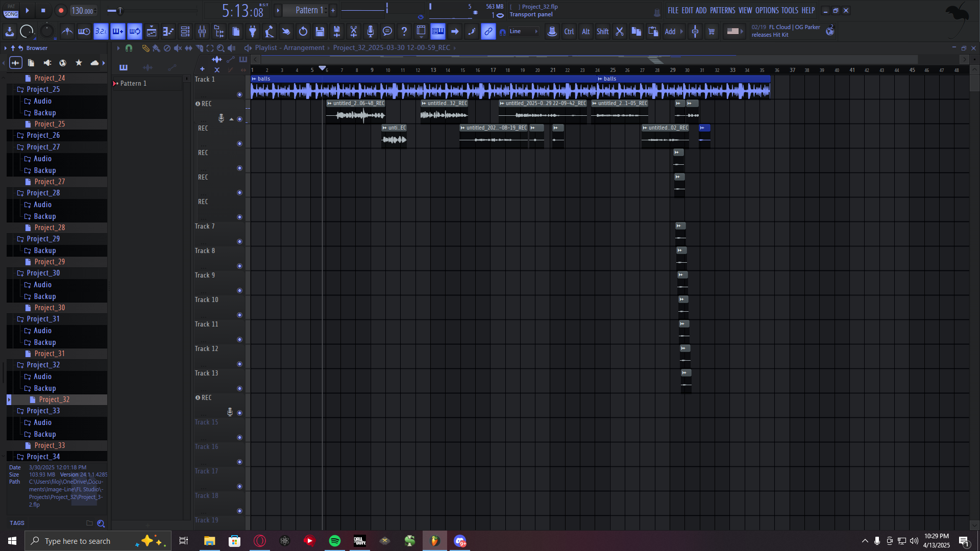This screenshot has width=980, height=551.
Task: Open the piano roll view icon
Action: point(168,32)
